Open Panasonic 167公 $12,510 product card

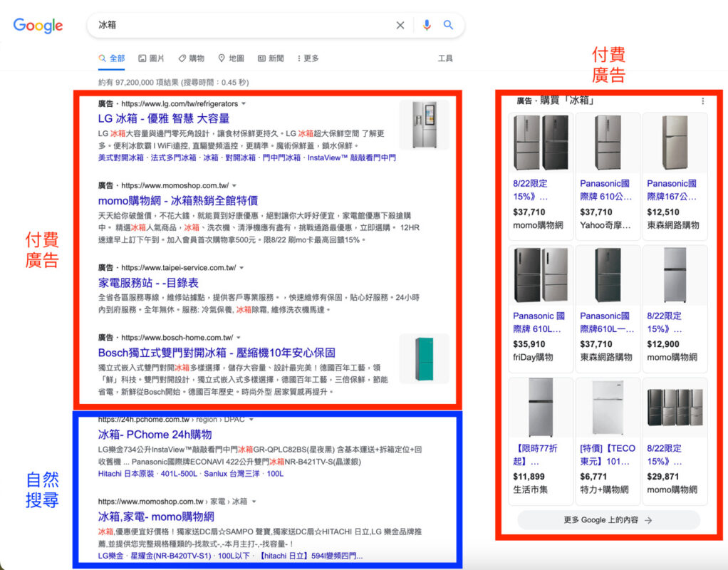click(x=675, y=176)
